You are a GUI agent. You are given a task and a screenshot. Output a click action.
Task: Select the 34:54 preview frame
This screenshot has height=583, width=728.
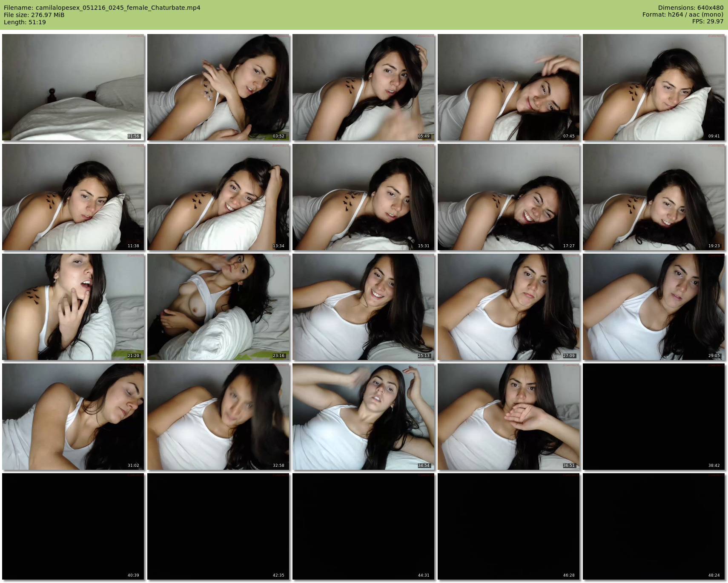tap(364, 417)
